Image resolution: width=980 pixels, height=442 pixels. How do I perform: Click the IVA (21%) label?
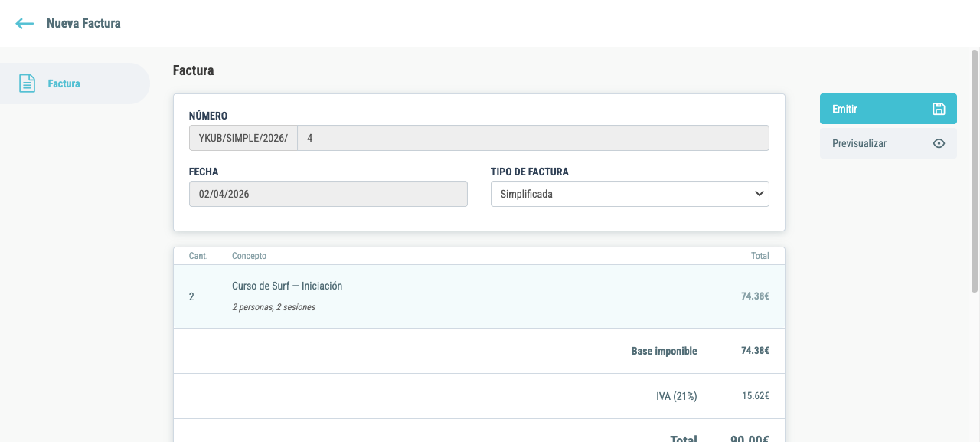pyautogui.click(x=675, y=396)
